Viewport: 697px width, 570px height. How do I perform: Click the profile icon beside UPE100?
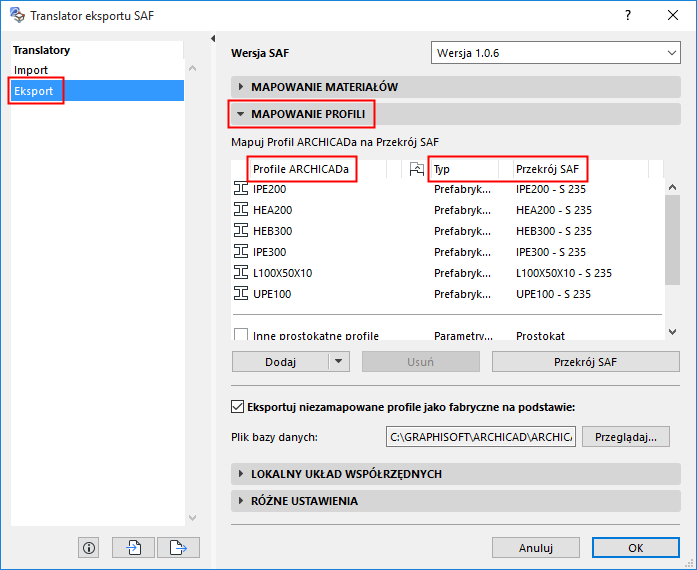(241, 293)
